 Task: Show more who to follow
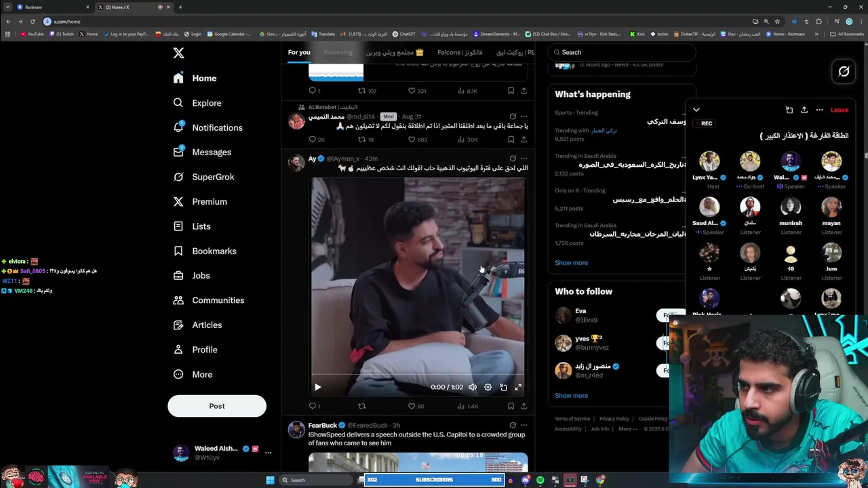(x=571, y=395)
